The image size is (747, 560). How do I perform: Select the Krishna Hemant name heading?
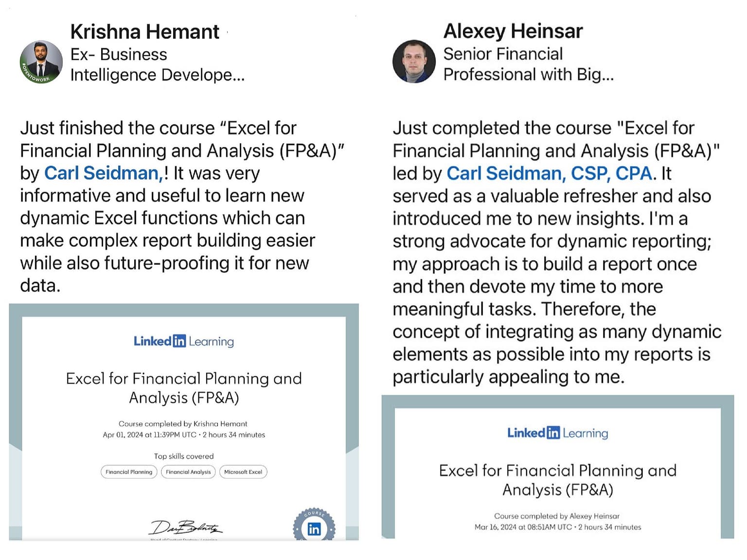(x=145, y=32)
